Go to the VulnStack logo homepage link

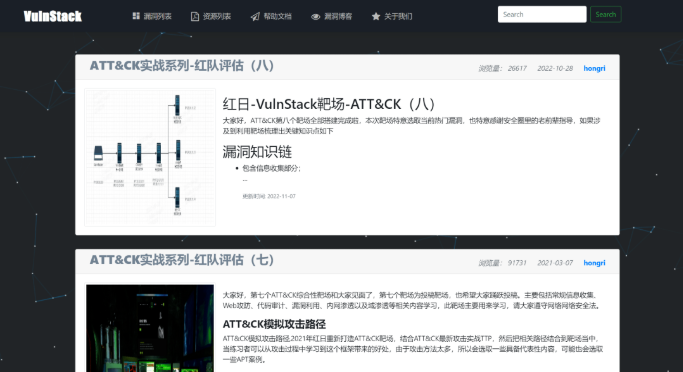(53, 17)
